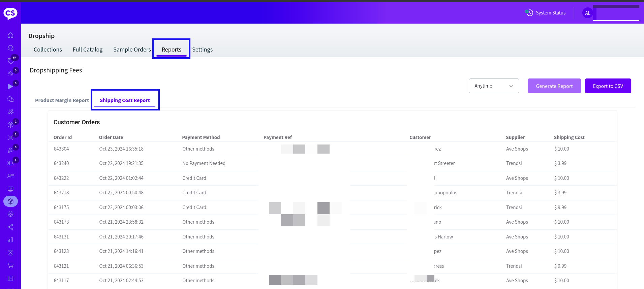This screenshot has width=644, height=289.
Task: Open the barcode scanner icon
Action: (10, 137)
